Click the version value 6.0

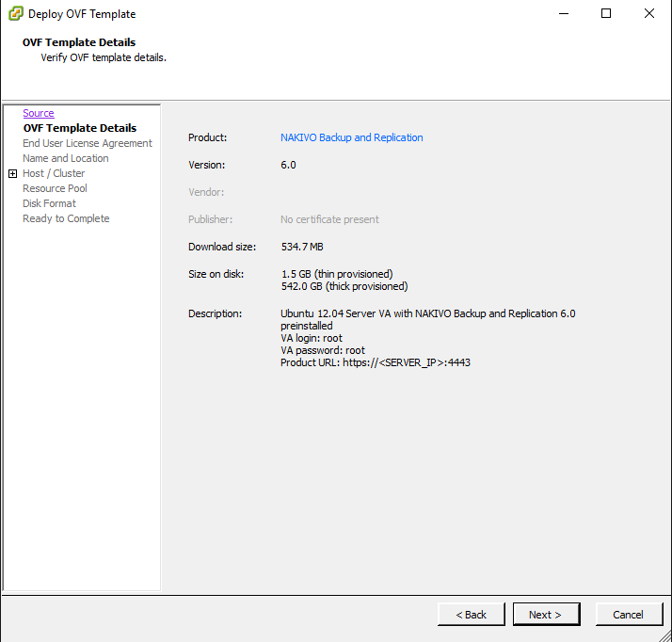tap(288, 165)
